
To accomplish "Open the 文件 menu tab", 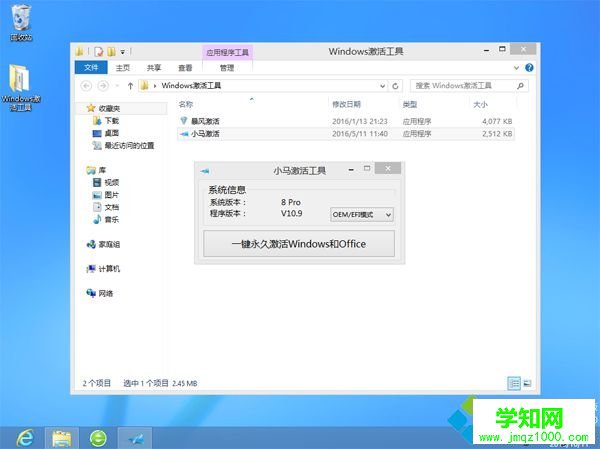I will coord(91,68).
